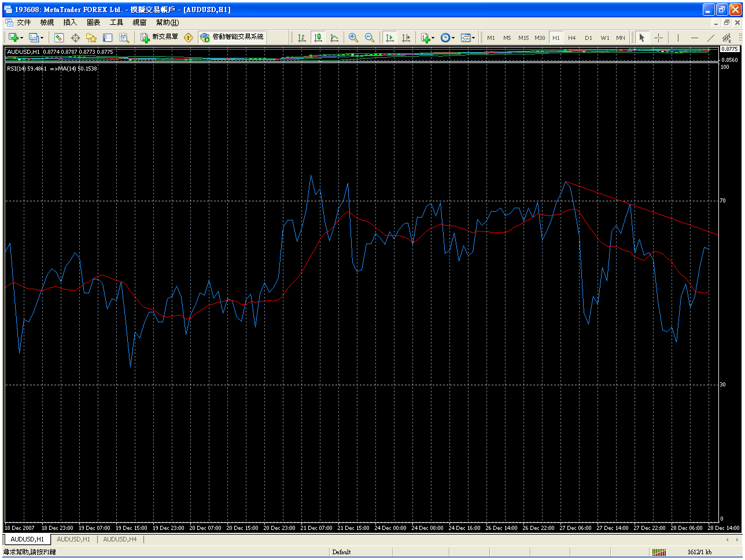This screenshot has width=745, height=560.
Task: Set timeframe to W1
Action: (604, 38)
